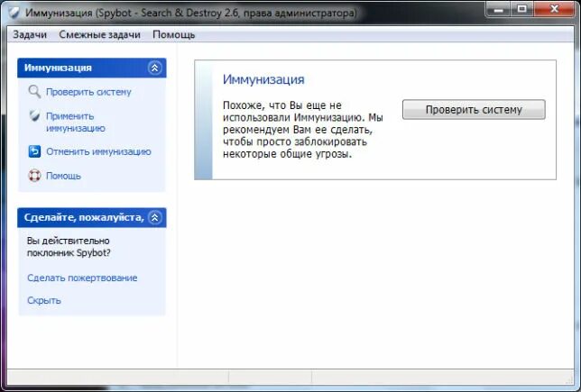Click the Иммунизация sidebar panel header title
581x392 pixels.
tap(58, 68)
